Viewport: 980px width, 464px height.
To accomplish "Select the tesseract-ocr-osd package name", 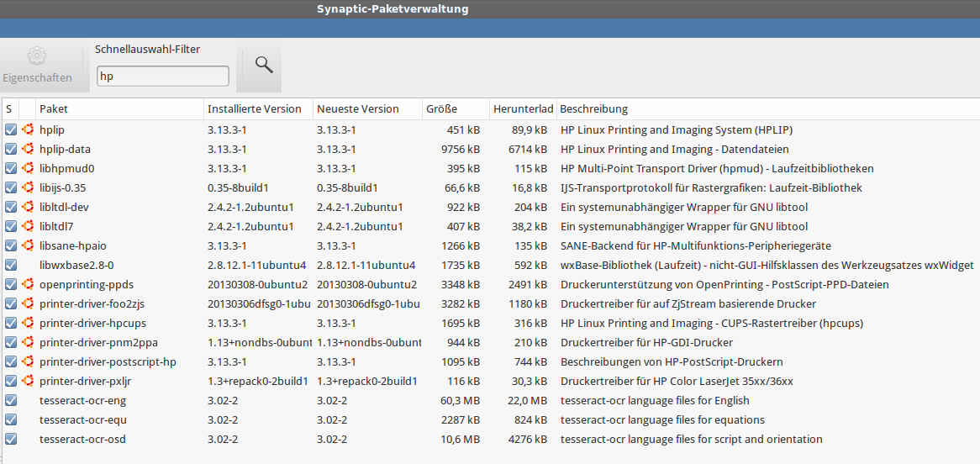I will 82,440.
